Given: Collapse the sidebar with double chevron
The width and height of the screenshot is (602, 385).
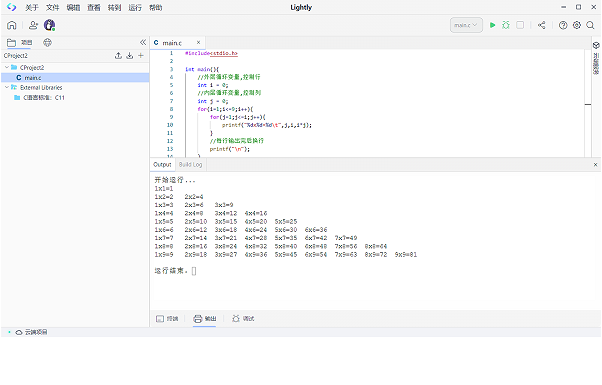Looking at the screenshot, I should point(143,42).
